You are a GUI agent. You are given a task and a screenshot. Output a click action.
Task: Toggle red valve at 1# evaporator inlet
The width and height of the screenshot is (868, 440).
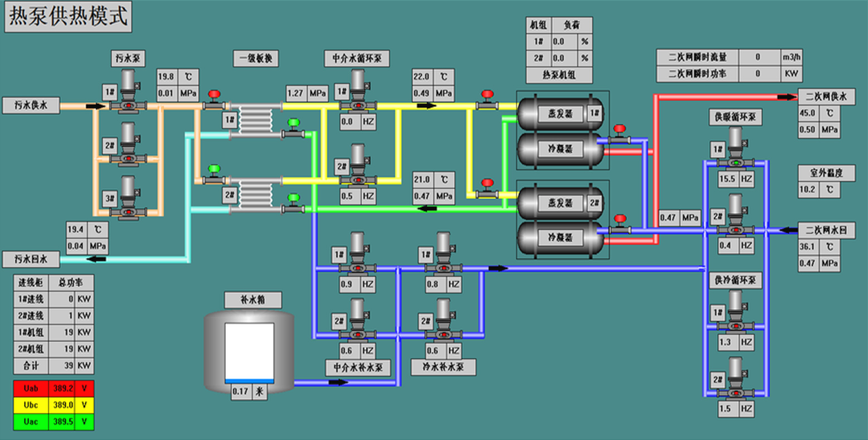(x=487, y=99)
